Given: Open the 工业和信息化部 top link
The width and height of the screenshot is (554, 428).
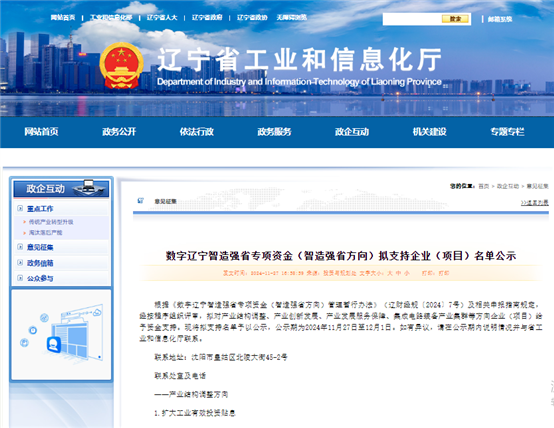Looking at the screenshot, I should tap(111, 17).
